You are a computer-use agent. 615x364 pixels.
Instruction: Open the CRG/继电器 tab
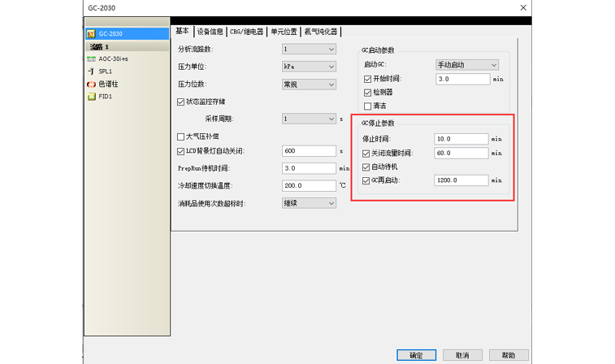(x=247, y=32)
